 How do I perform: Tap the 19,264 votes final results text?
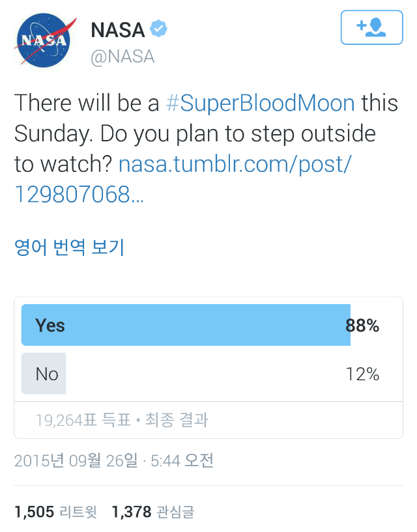click(x=122, y=420)
